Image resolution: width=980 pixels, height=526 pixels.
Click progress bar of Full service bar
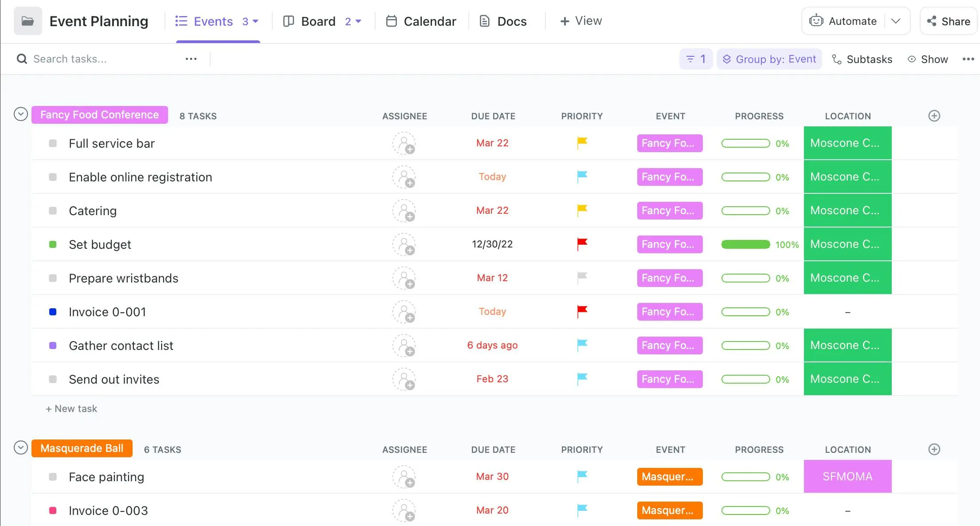746,143
